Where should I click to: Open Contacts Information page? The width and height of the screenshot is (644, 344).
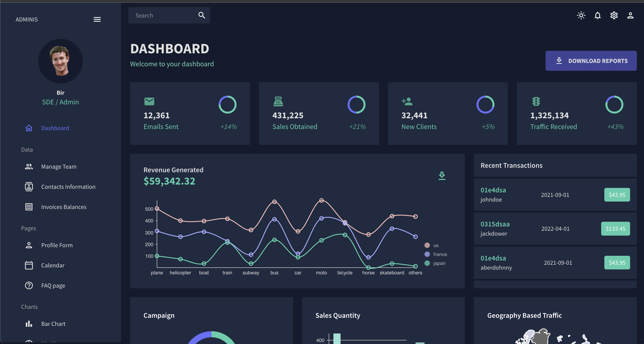click(x=68, y=187)
